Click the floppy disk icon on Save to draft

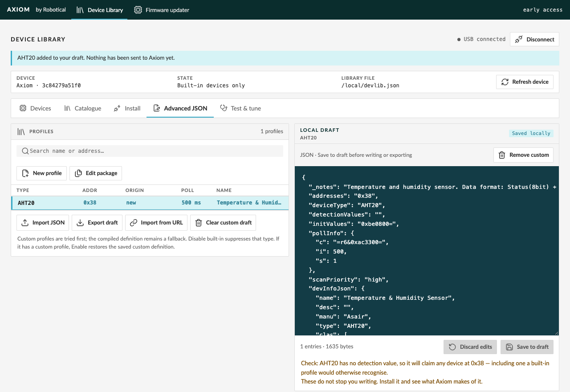509,347
